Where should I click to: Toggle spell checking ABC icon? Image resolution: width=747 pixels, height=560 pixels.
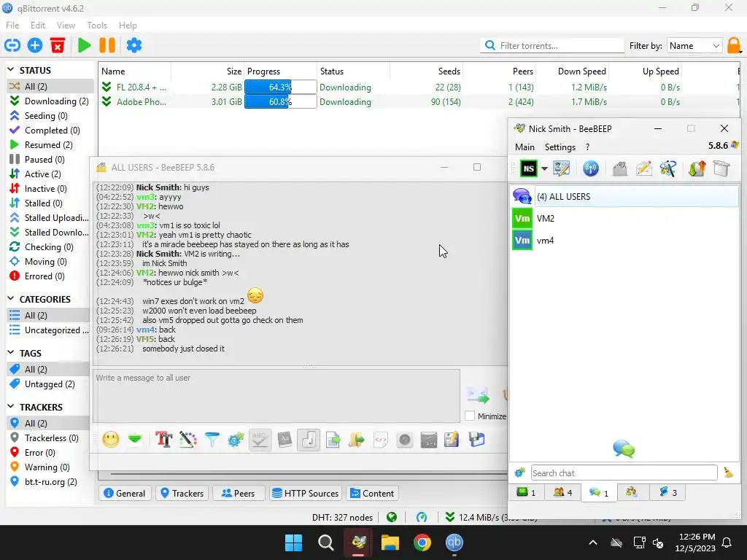coord(260,439)
